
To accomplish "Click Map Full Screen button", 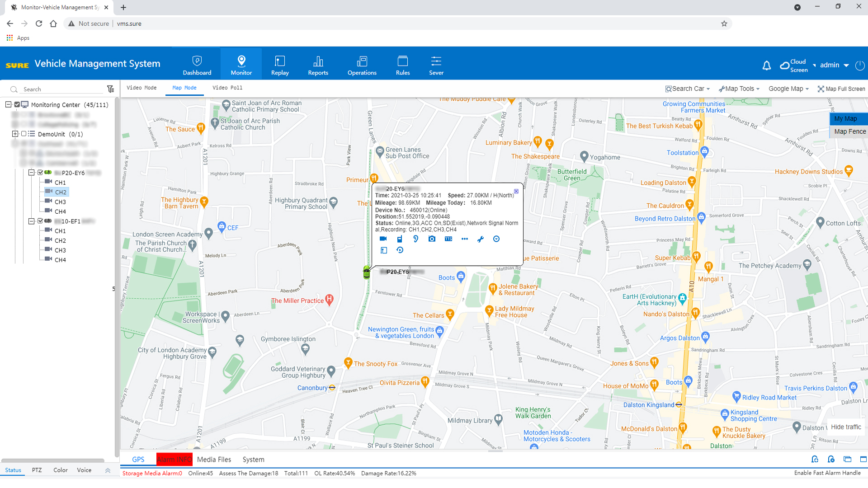I will [841, 89].
